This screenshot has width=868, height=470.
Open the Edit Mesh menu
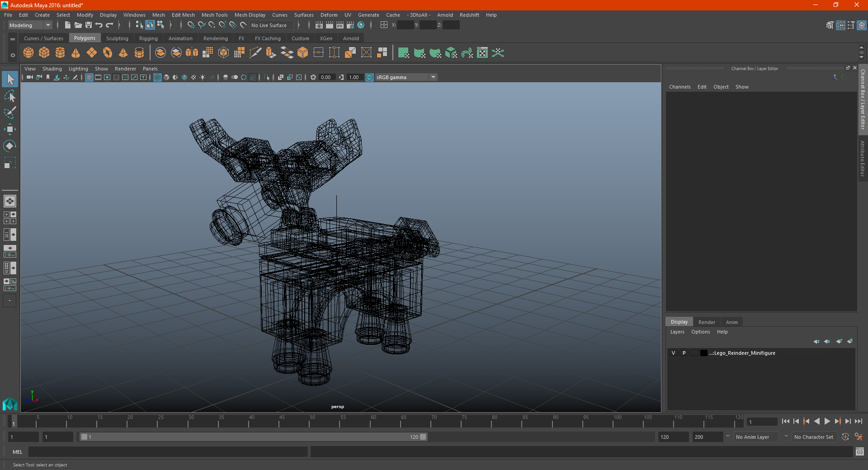[183, 15]
